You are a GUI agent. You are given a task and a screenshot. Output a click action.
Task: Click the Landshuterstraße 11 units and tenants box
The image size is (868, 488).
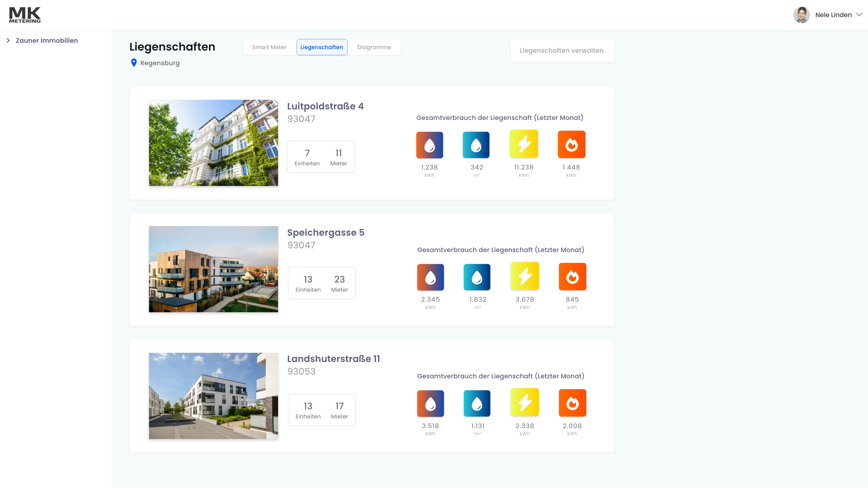coord(321,410)
